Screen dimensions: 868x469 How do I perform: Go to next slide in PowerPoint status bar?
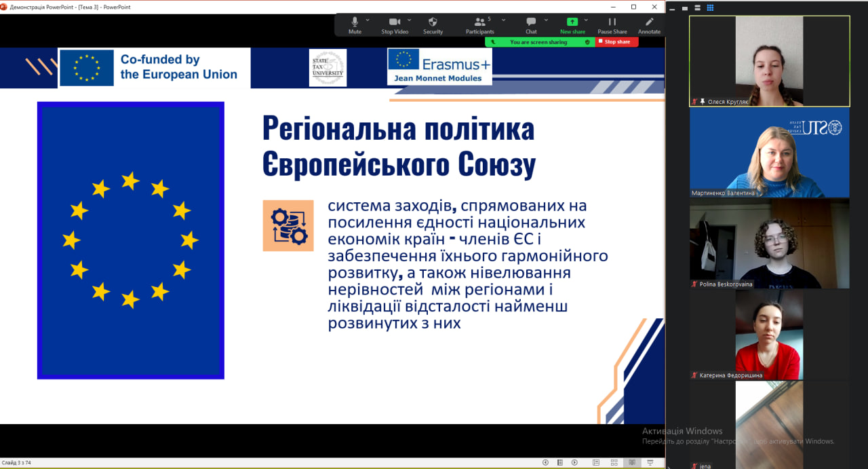tap(574, 463)
